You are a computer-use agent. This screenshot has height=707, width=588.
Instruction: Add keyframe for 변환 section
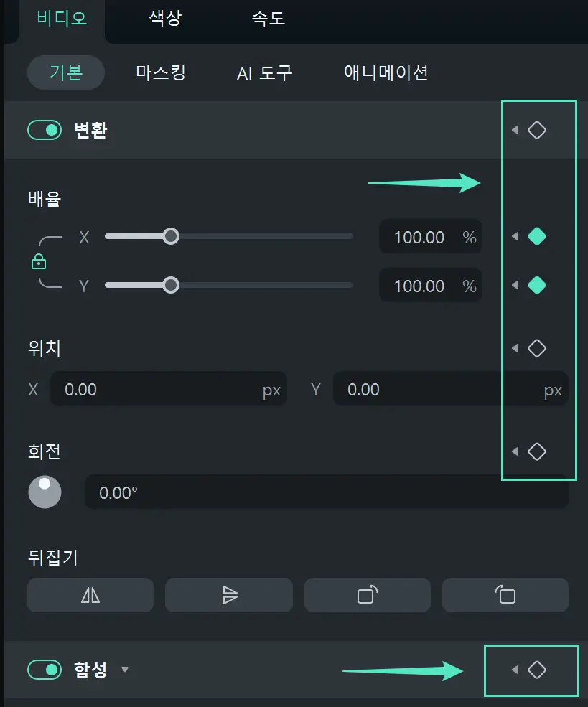click(x=536, y=130)
